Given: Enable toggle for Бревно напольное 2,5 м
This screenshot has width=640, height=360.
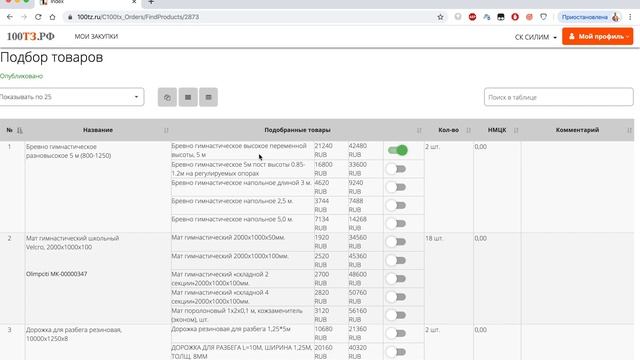Looking at the screenshot, I should point(396,205).
